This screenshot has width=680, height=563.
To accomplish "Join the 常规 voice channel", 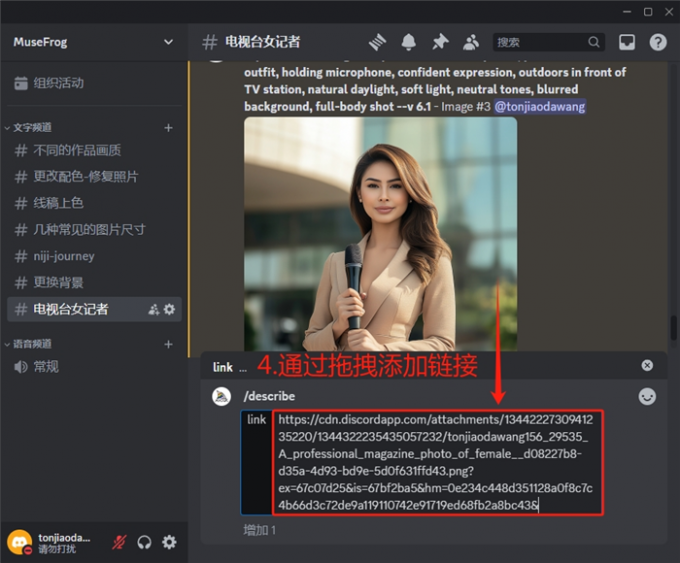I will click(x=94, y=367).
